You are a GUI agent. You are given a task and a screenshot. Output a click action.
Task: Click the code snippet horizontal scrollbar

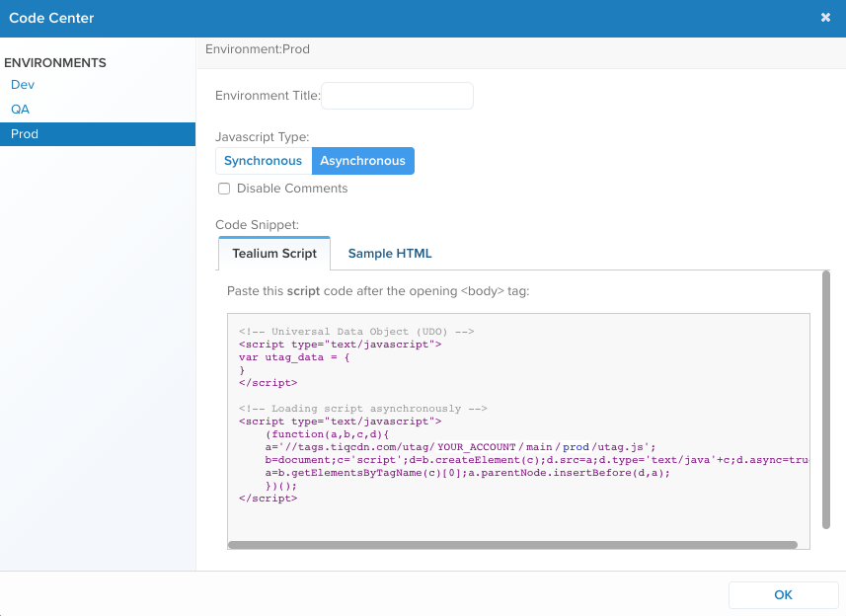coord(512,544)
